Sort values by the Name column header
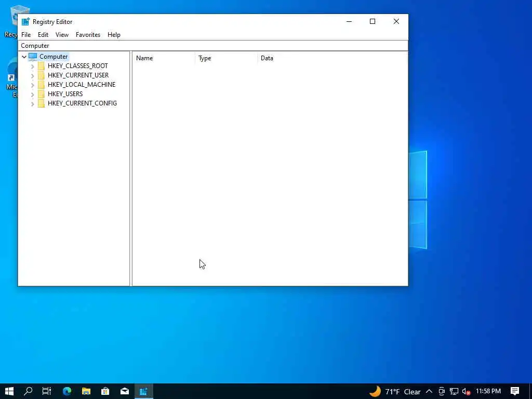The width and height of the screenshot is (532, 399). click(164, 58)
